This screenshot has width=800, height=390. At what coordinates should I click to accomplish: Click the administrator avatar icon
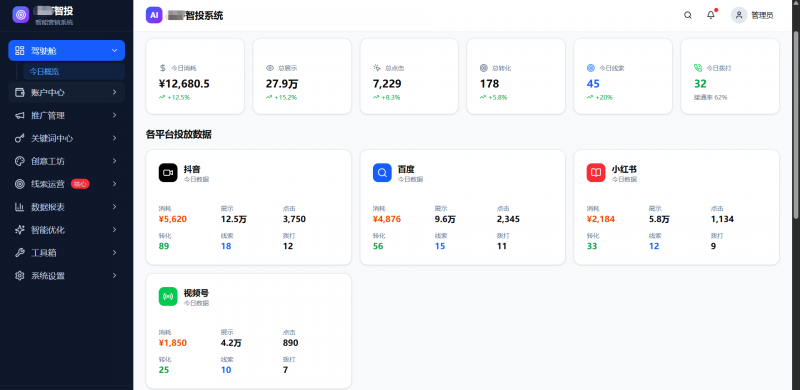[739, 15]
